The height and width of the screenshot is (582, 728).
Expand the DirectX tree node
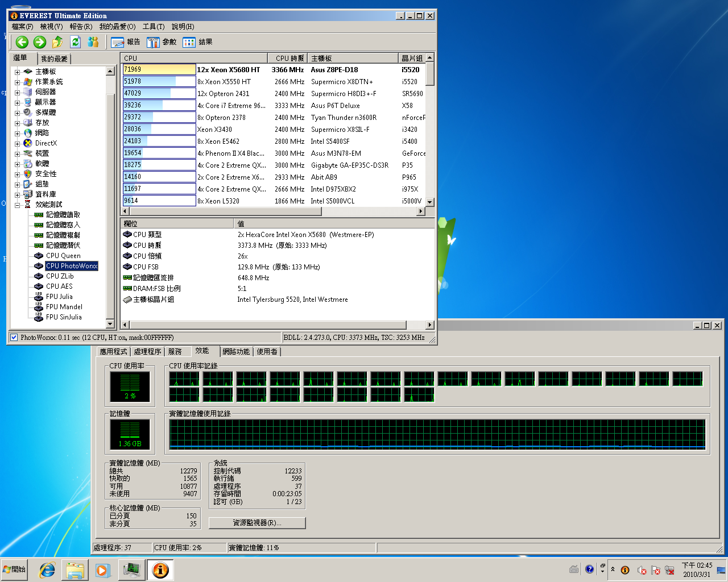[17, 144]
